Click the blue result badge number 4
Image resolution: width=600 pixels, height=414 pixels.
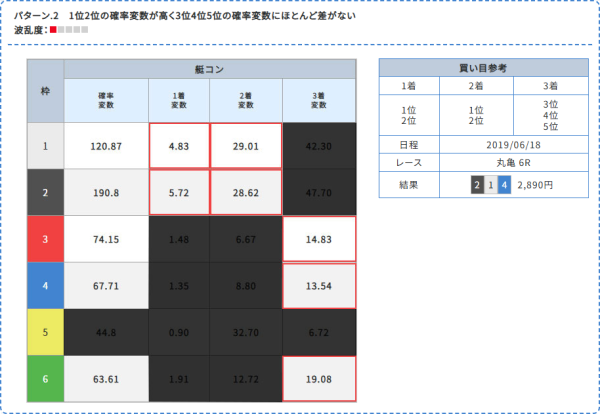click(504, 185)
